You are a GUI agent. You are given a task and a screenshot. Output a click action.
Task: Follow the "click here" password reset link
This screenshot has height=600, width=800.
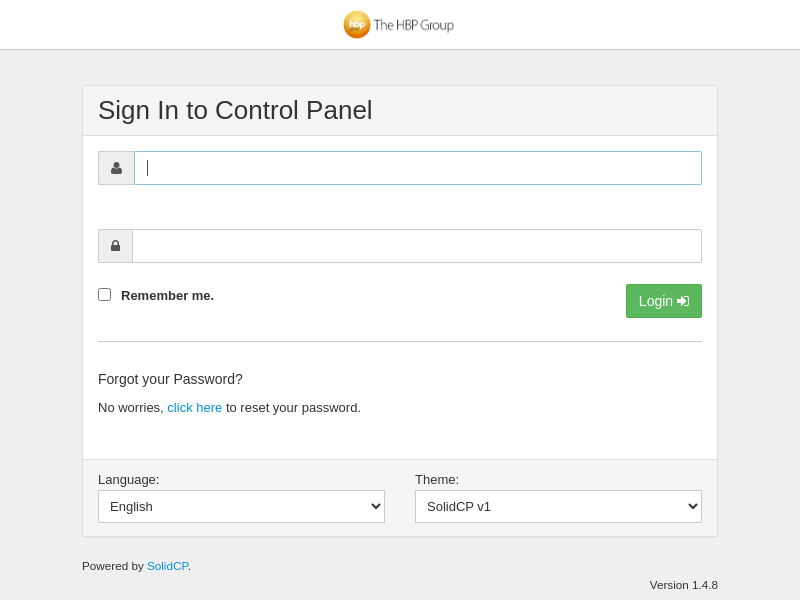click(194, 407)
